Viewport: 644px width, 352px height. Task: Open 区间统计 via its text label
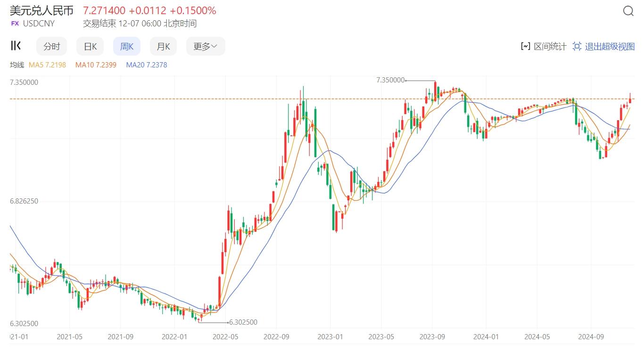click(x=550, y=46)
